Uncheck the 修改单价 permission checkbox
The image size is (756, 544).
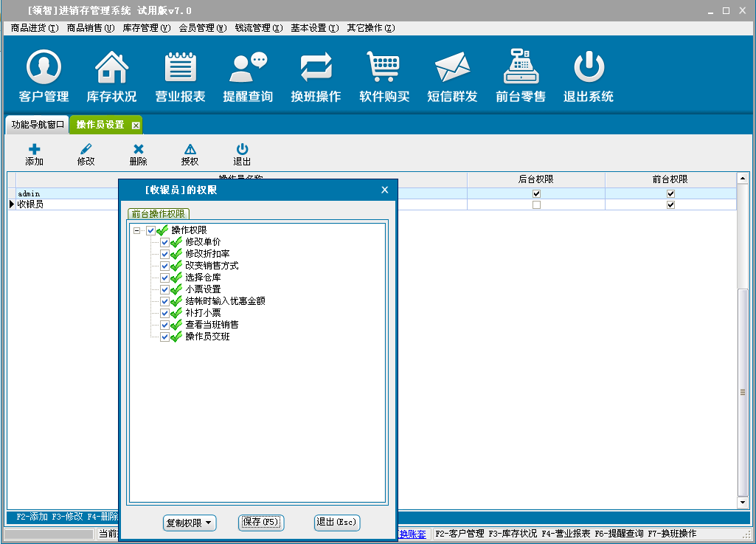click(164, 242)
